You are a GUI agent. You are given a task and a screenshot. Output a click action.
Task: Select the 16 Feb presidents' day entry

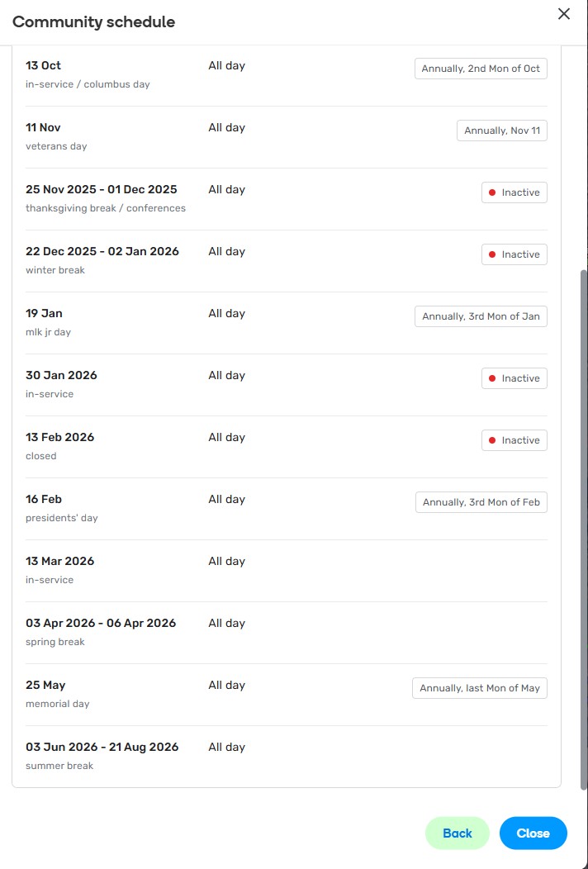pyautogui.click(x=44, y=500)
